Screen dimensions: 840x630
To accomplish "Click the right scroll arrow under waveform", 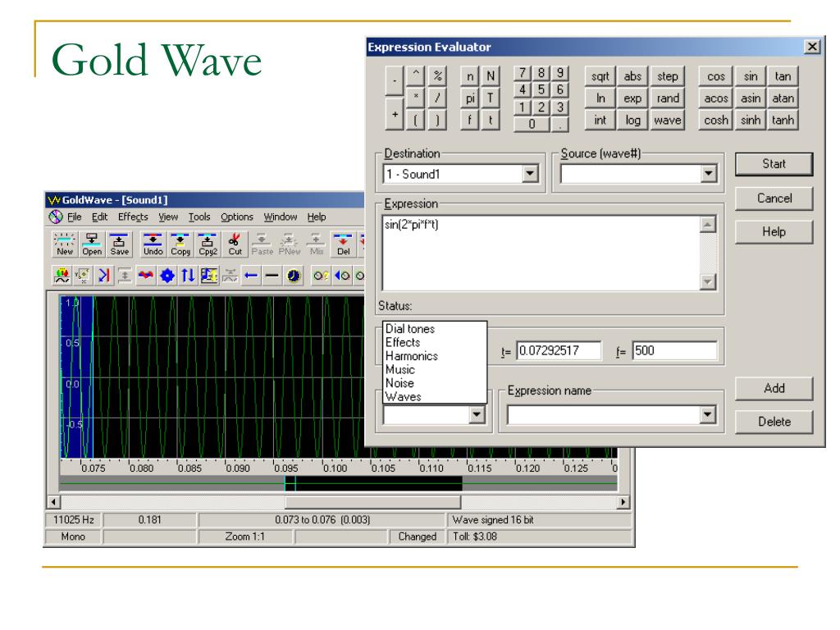I will pos(623,502).
